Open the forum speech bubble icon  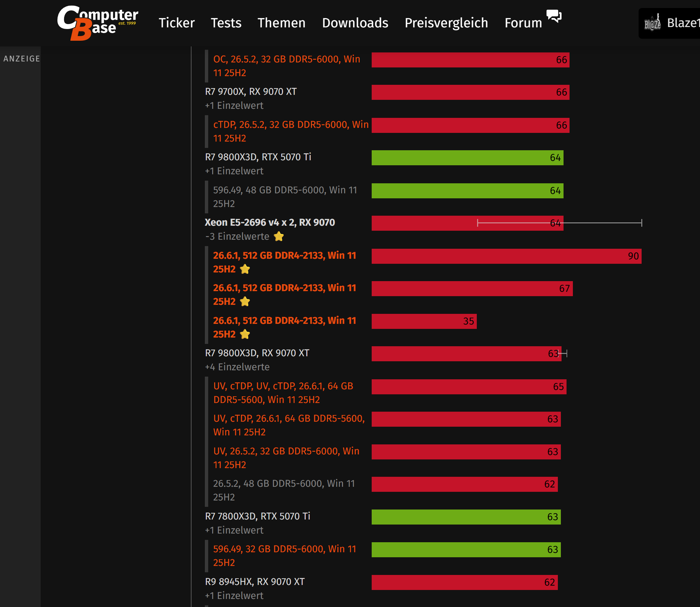[554, 16]
